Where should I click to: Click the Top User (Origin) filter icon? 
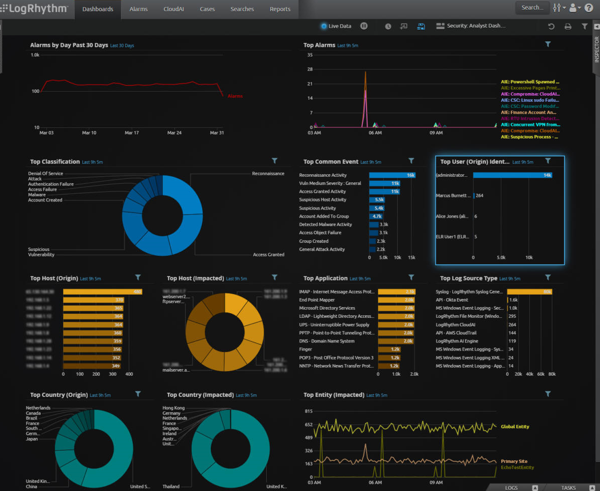coord(548,161)
